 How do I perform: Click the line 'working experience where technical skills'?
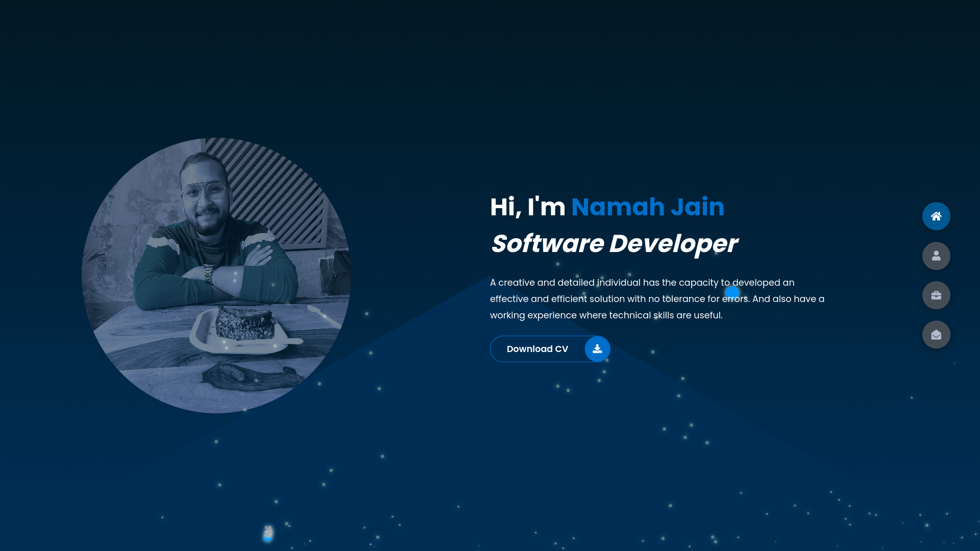(x=606, y=315)
